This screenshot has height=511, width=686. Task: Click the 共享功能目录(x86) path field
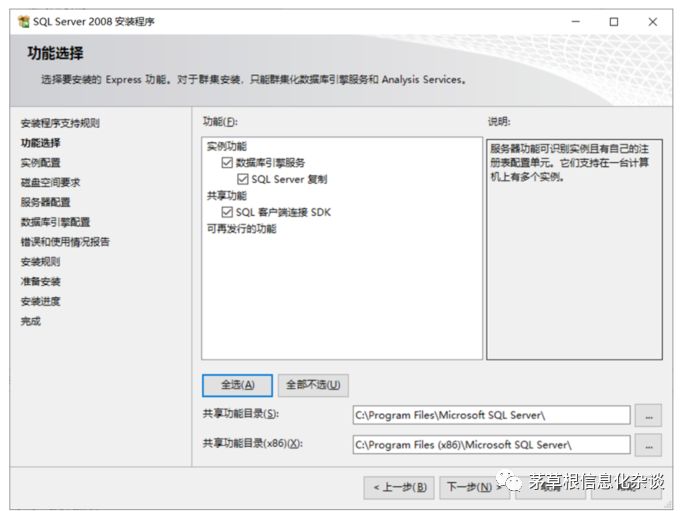click(491, 445)
